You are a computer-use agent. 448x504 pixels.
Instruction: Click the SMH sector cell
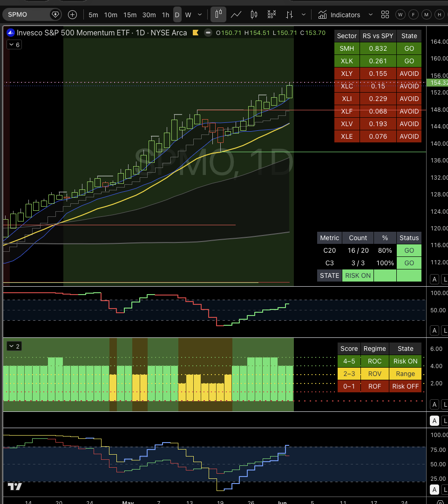click(346, 48)
